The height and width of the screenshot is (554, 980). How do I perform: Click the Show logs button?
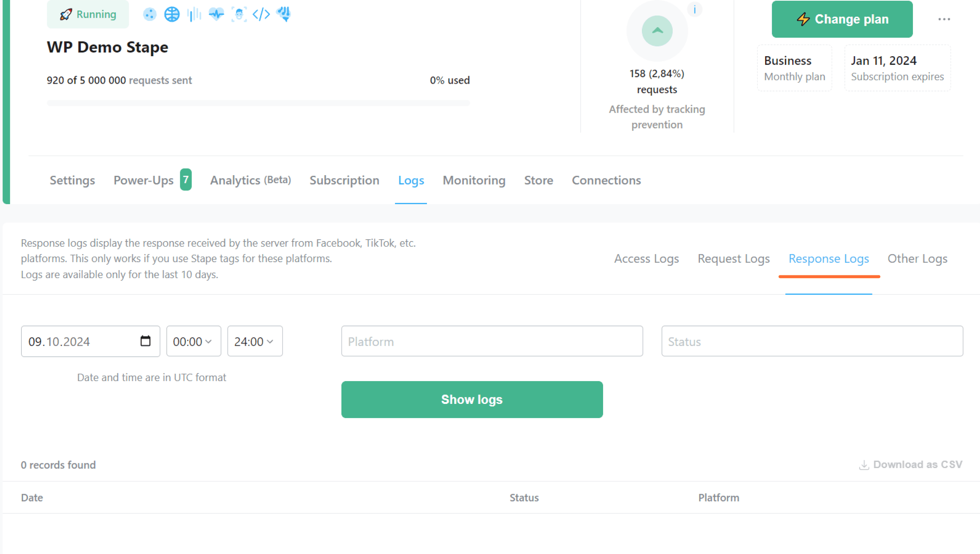point(472,400)
